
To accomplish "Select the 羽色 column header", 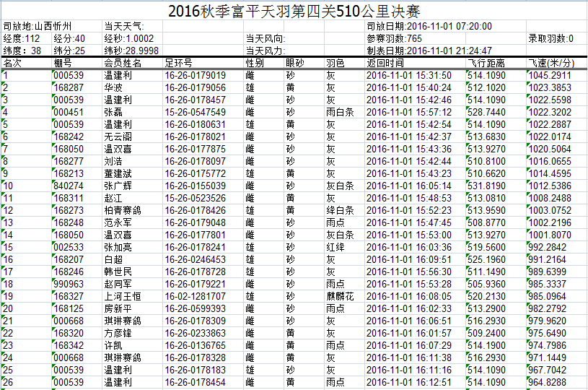I will coord(335,63).
